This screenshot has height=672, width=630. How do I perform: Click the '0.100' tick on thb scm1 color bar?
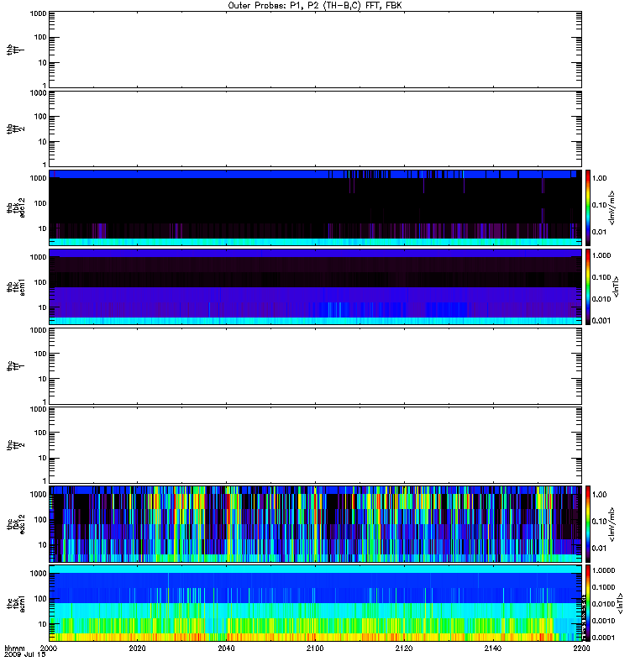(601, 277)
